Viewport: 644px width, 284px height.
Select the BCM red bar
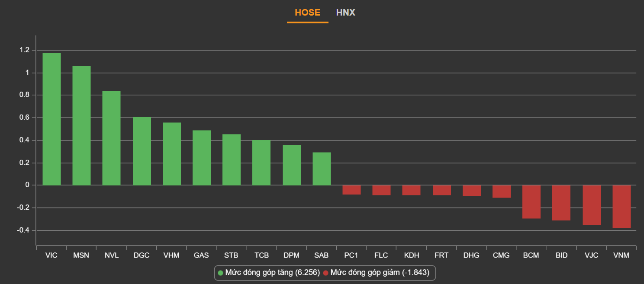pyautogui.click(x=531, y=202)
